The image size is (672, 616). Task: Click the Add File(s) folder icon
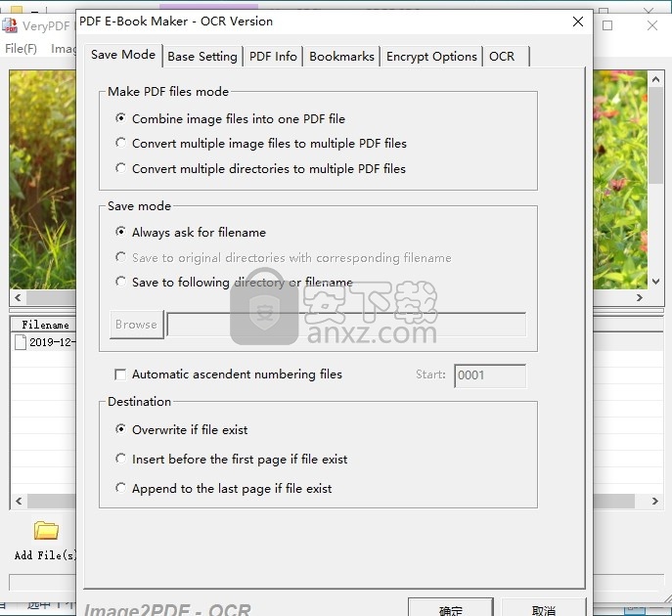[46, 530]
